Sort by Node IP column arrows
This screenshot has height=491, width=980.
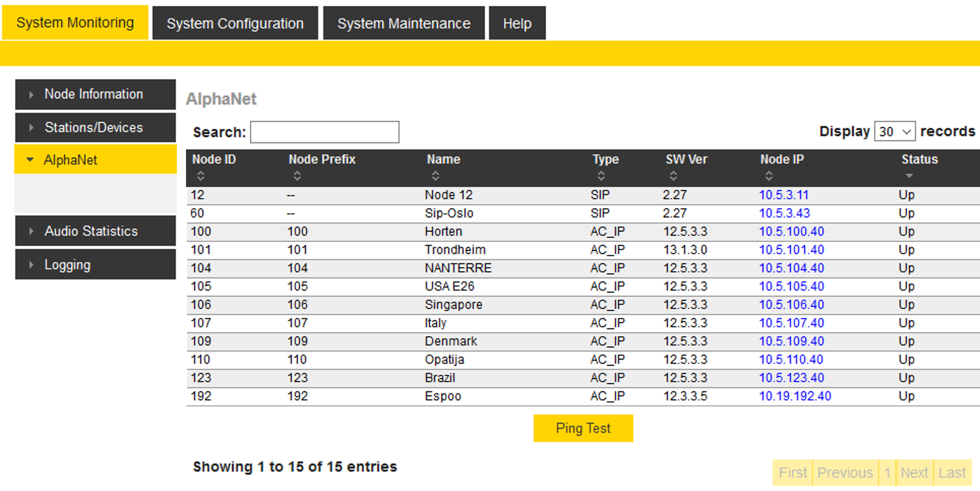pos(769,176)
